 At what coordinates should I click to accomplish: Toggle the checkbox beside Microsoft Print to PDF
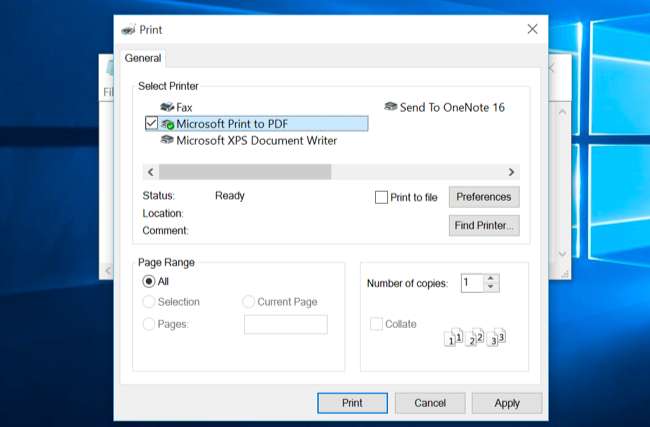pyautogui.click(x=151, y=123)
